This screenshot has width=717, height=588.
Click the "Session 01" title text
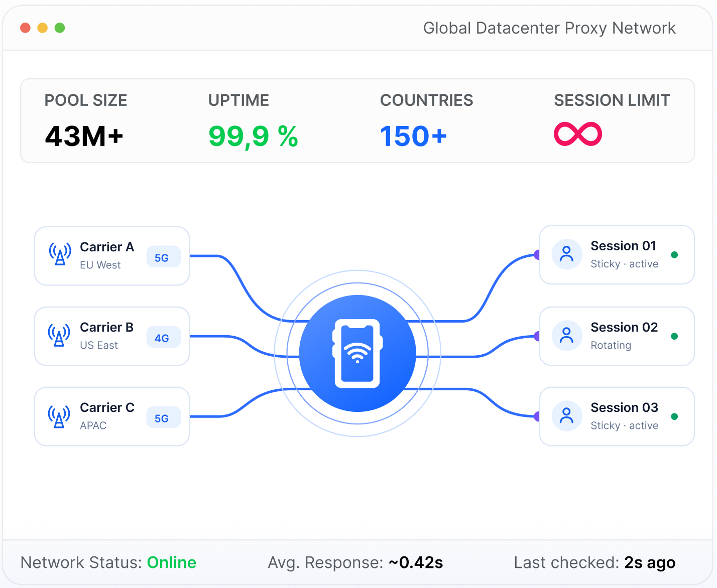[x=624, y=246]
